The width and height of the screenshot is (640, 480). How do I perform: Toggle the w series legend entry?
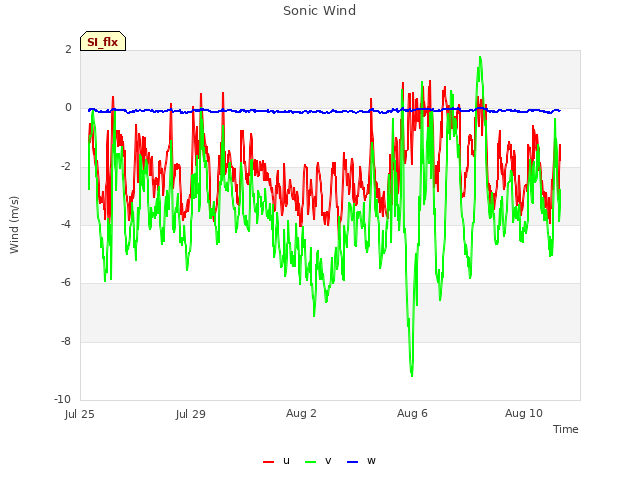point(361,461)
